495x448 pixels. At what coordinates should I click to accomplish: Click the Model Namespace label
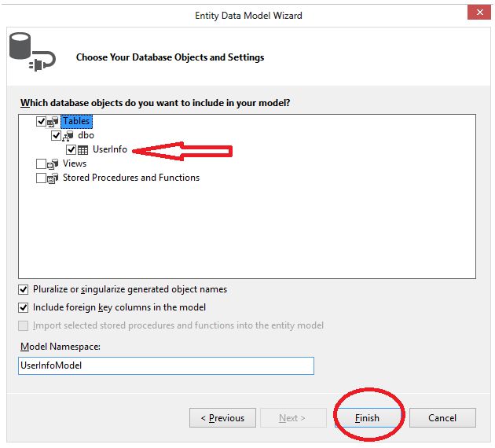click(60, 347)
